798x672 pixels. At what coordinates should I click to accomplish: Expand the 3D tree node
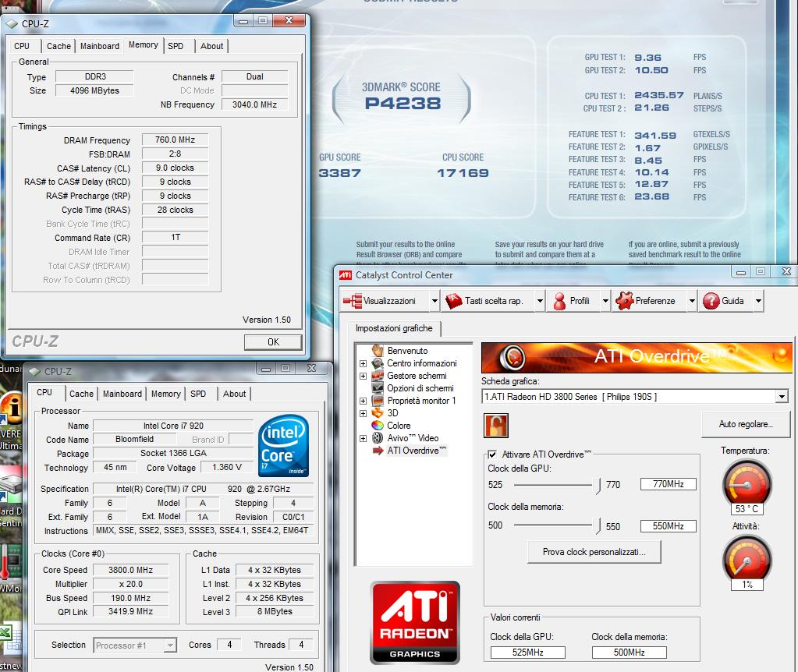click(363, 413)
